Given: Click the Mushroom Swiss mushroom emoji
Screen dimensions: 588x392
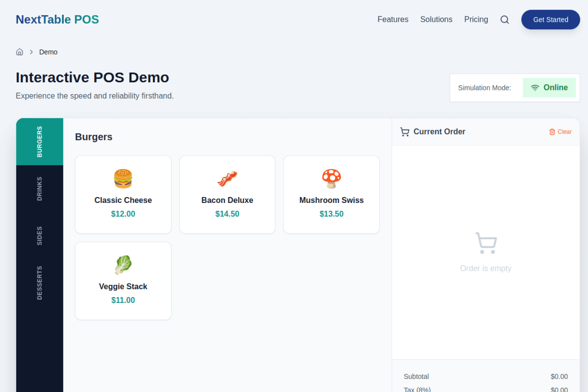Looking at the screenshot, I should 331,179.
